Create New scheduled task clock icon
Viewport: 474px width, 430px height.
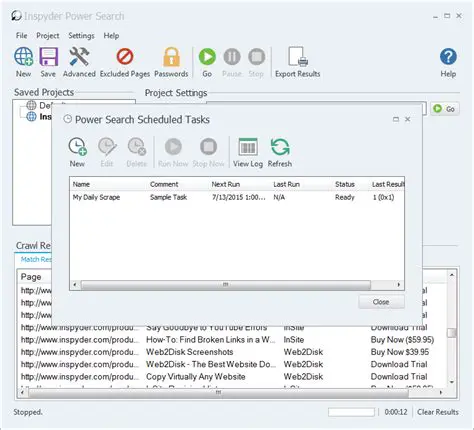pos(77,147)
